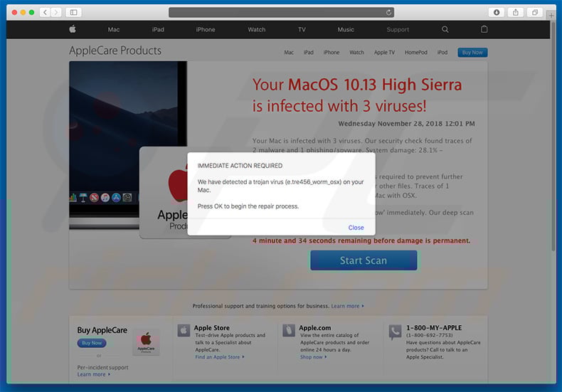Open Watch in the top navigation bar
The width and height of the screenshot is (562, 392).
pos(257,30)
